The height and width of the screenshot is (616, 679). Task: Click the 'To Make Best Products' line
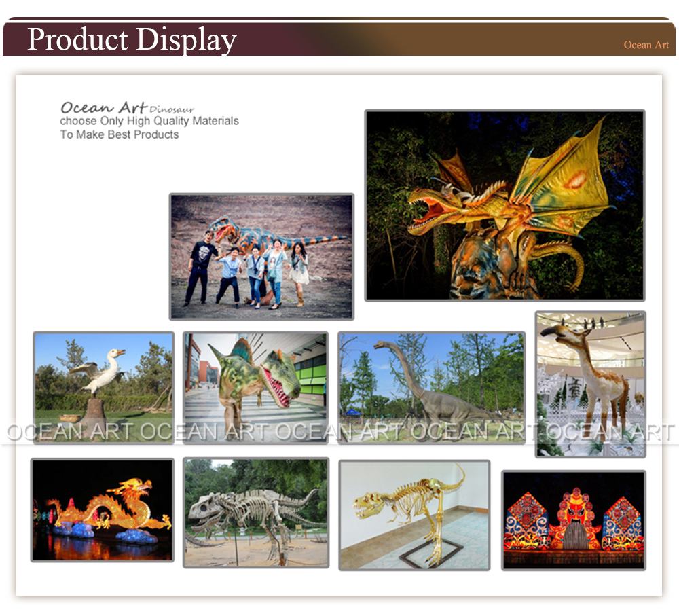coord(120,134)
